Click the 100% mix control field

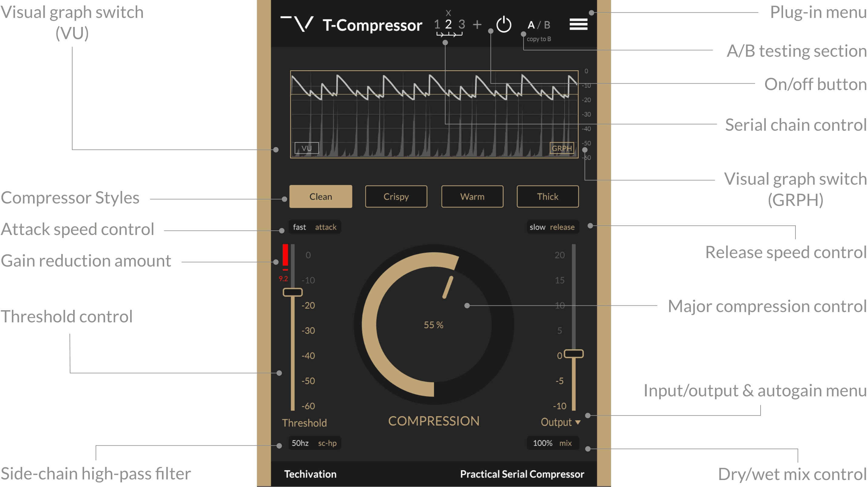(553, 443)
